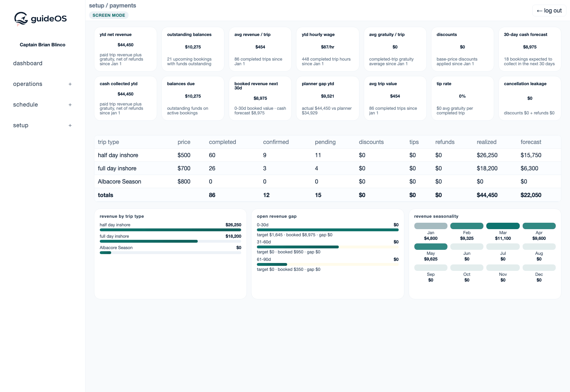Select the full day inshore table row

(327, 168)
